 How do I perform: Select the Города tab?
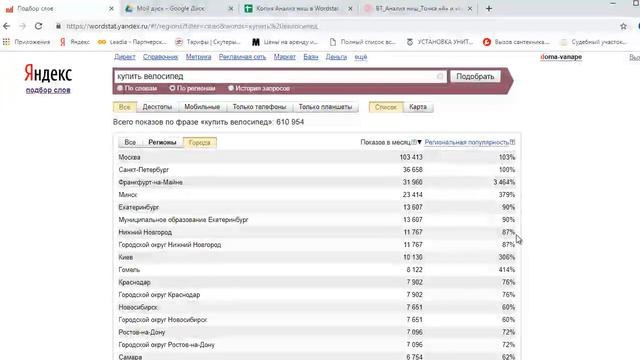point(200,142)
